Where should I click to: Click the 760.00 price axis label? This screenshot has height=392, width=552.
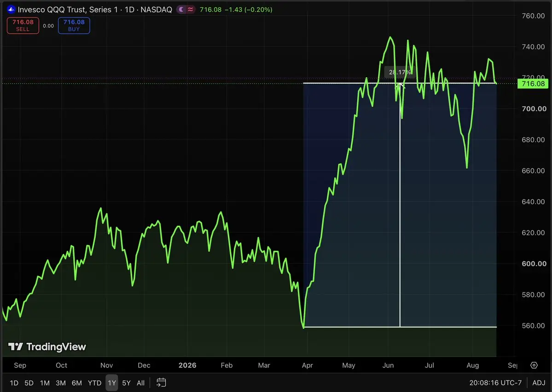533,16
